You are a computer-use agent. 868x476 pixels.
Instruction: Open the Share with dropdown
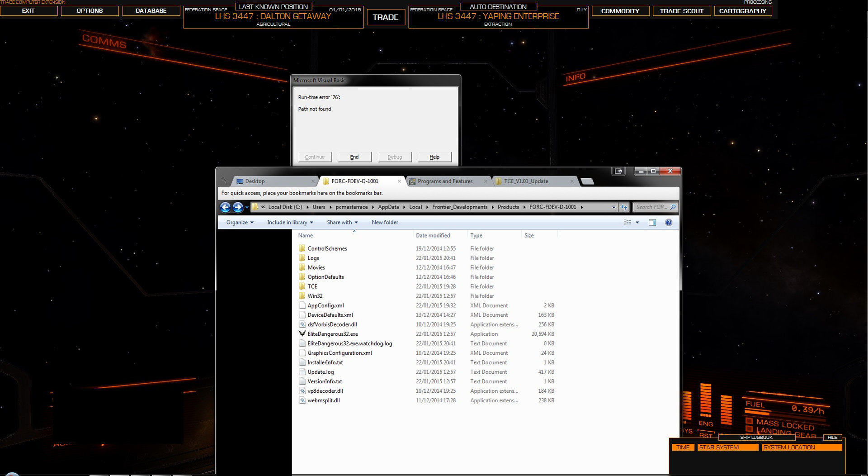(342, 222)
